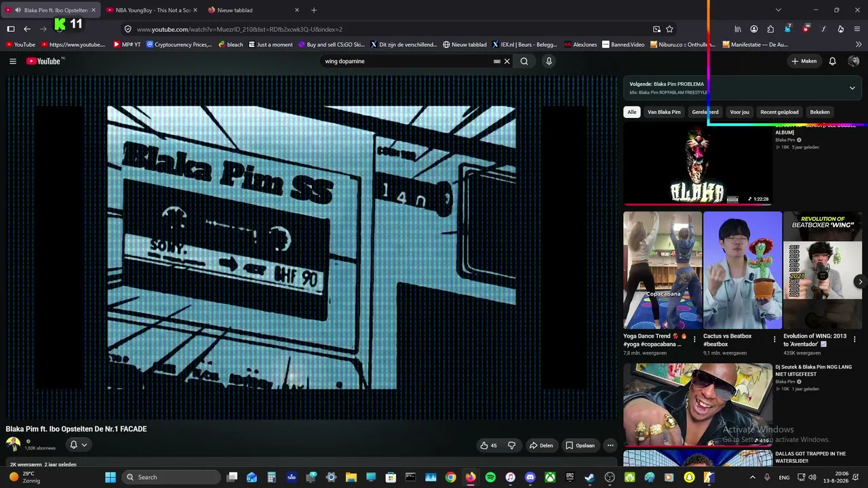
Task: Open the on-screen keyboard icon in search
Action: click(x=497, y=61)
